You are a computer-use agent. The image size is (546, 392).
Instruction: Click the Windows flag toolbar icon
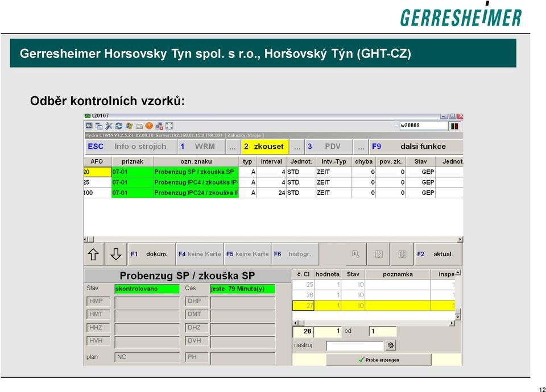click(x=129, y=126)
